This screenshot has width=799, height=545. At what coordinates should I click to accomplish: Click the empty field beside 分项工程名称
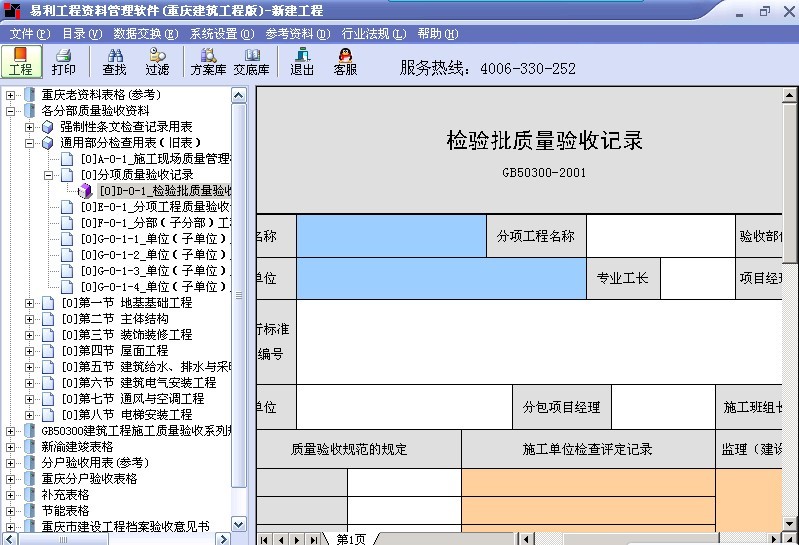coord(660,236)
